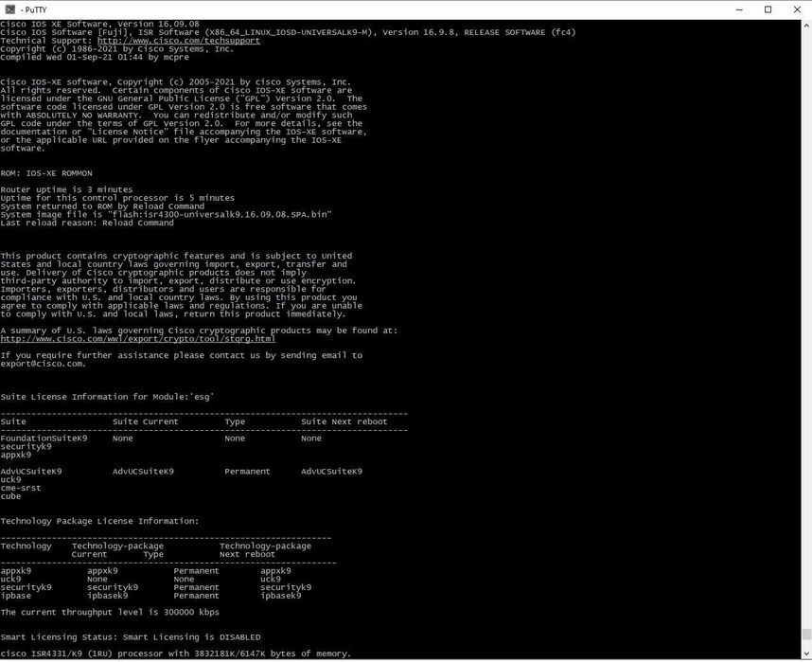The image size is (812, 662).
Task: Click the current throughput level line
Action: point(110,612)
